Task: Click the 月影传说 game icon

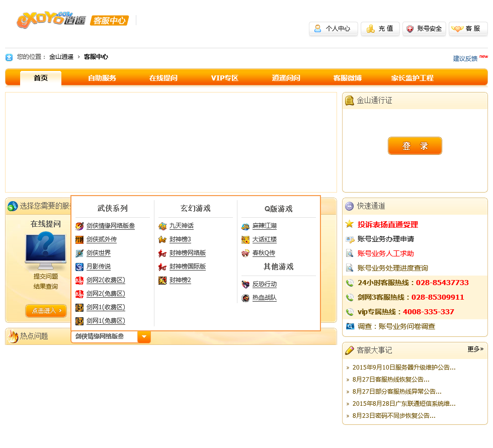Action: [79, 266]
